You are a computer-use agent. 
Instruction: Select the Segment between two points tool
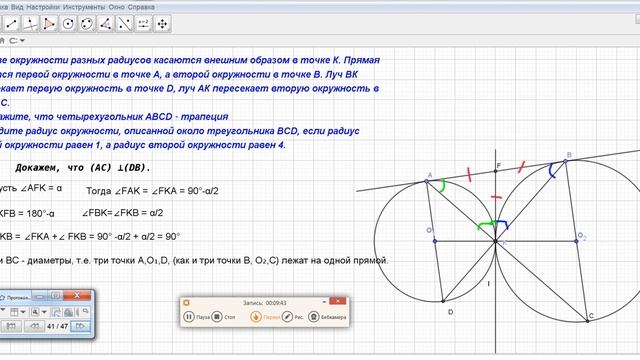tap(11, 24)
